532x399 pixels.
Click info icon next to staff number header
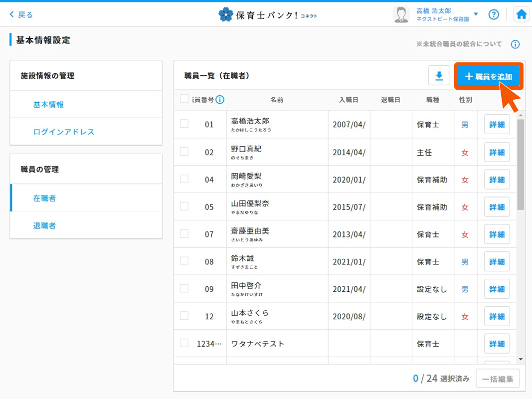pos(220,100)
